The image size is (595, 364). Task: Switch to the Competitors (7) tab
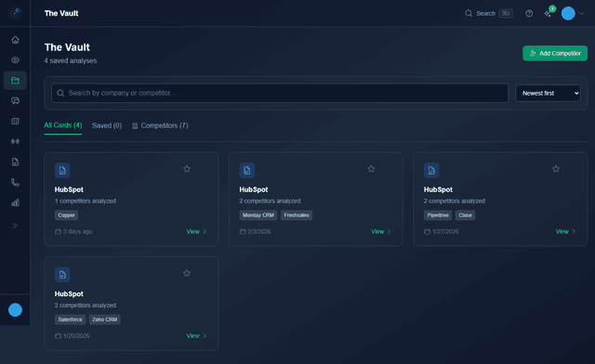pos(160,125)
